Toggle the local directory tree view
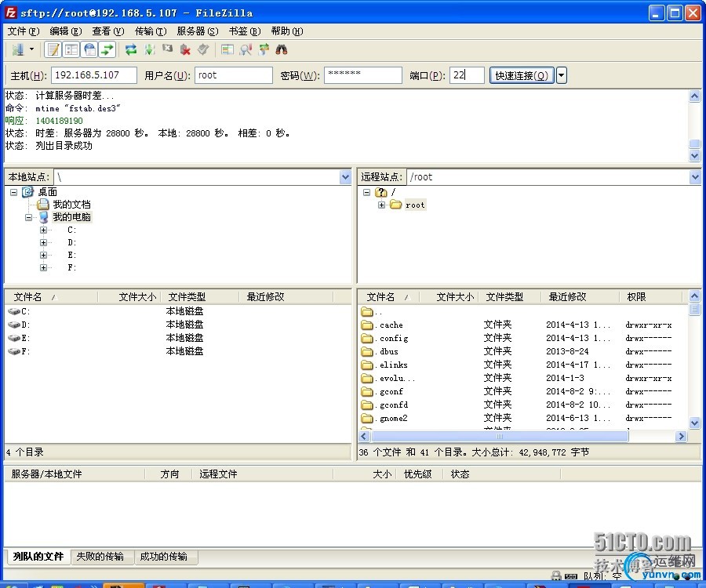 click(71, 49)
